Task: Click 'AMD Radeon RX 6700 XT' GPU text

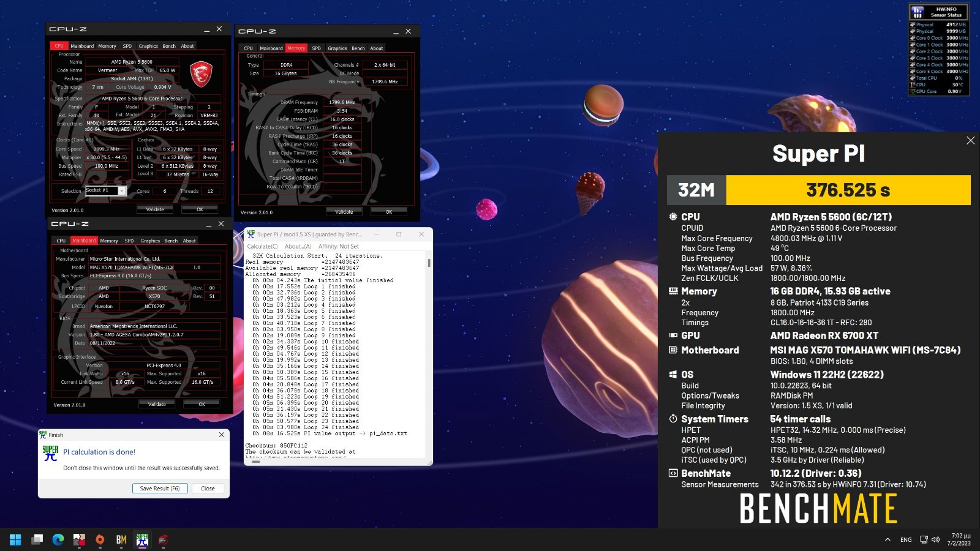Action: [824, 335]
